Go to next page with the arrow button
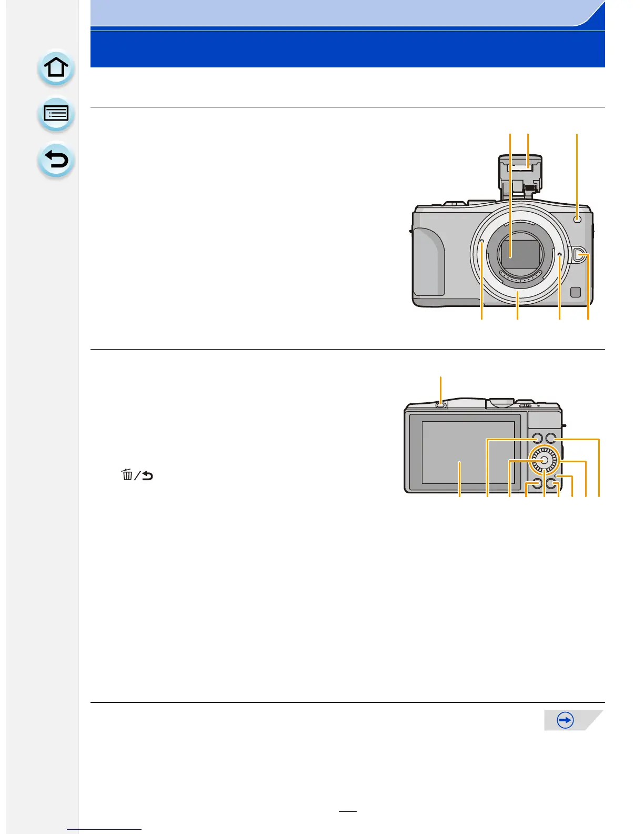This screenshot has height=834, width=644. tap(566, 720)
